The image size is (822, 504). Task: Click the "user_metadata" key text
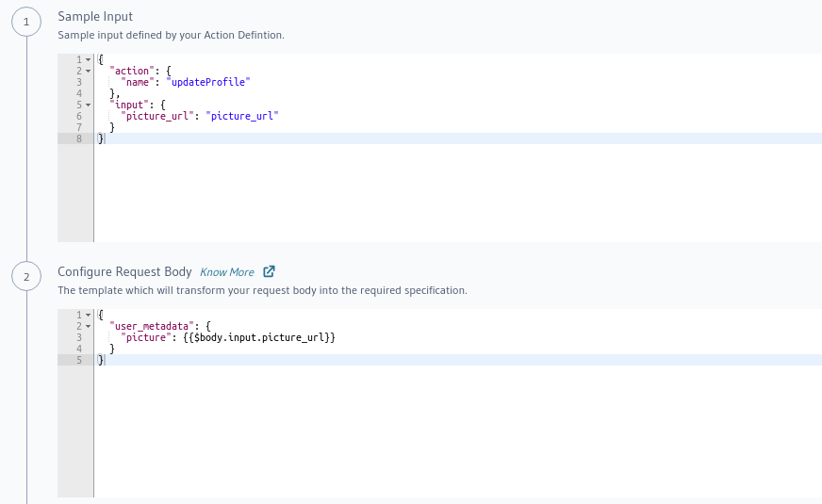coord(147,326)
